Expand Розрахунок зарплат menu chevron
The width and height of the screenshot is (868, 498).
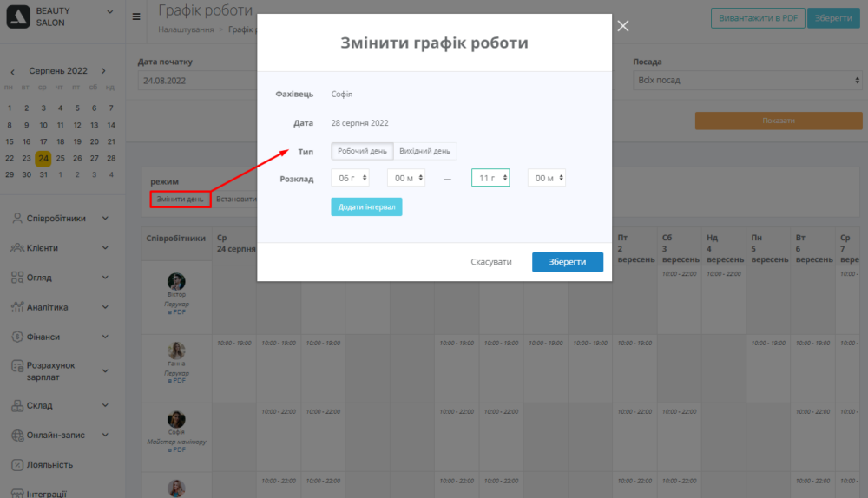pyautogui.click(x=105, y=370)
